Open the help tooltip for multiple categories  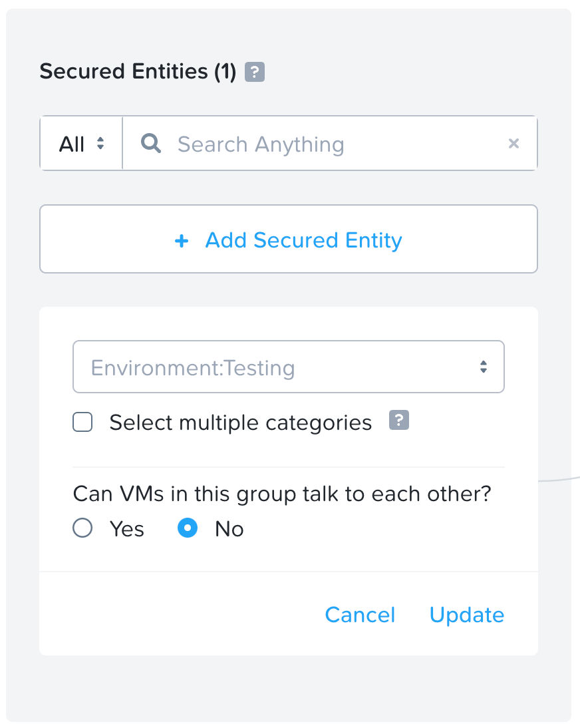click(x=399, y=420)
